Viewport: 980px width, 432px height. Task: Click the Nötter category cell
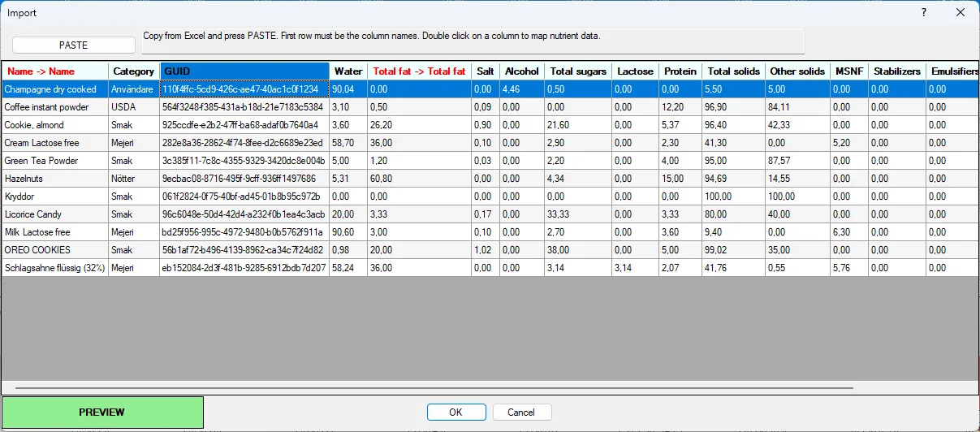[x=133, y=179]
